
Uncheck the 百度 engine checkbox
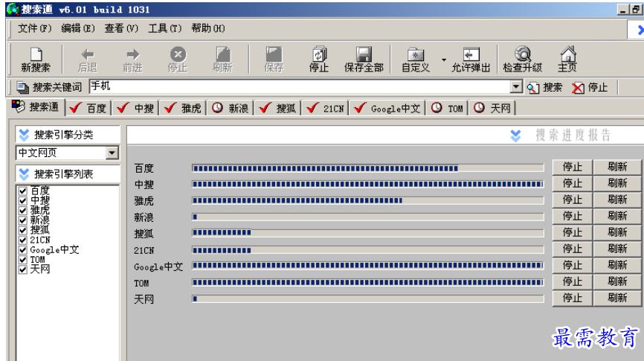23,191
